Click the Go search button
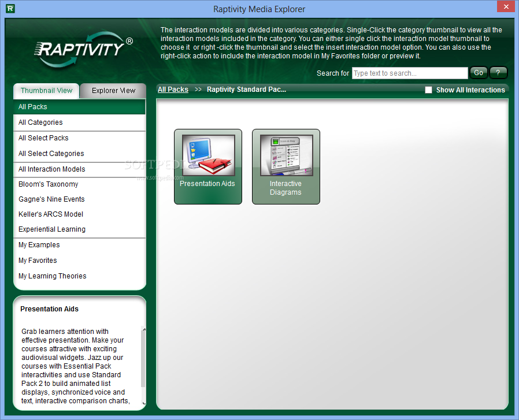 click(479, 73)
